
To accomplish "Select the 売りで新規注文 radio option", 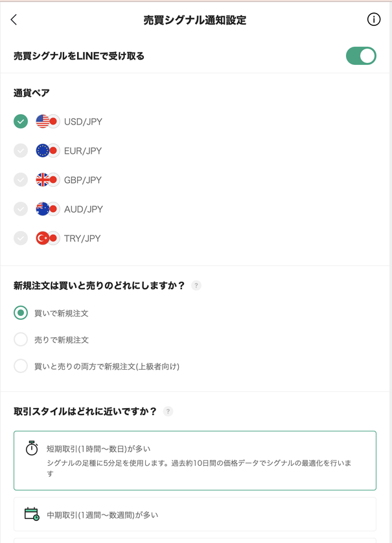I will tap(20, 339).
